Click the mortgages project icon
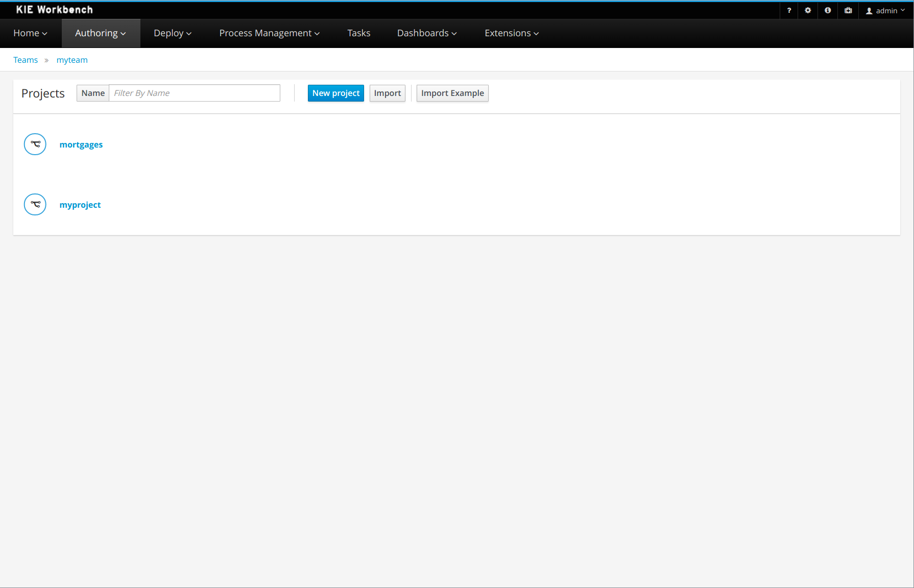The height and width of the screenshot is (588, 914). pyautogui.click(x=35, y=144)
